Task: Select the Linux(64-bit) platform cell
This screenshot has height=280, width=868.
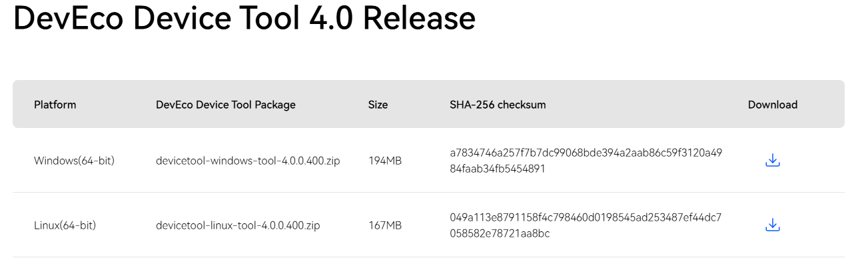Action: pos(65,225)
